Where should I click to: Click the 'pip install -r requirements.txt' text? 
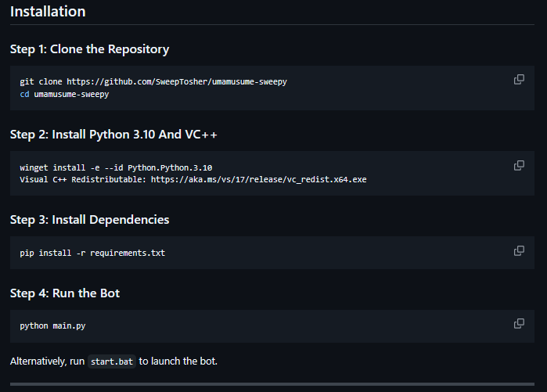92,253
